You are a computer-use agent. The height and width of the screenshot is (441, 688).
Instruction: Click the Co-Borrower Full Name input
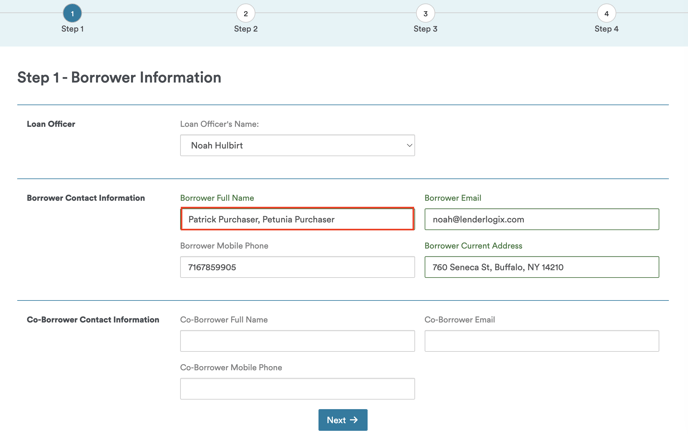[x=297, y=341]
